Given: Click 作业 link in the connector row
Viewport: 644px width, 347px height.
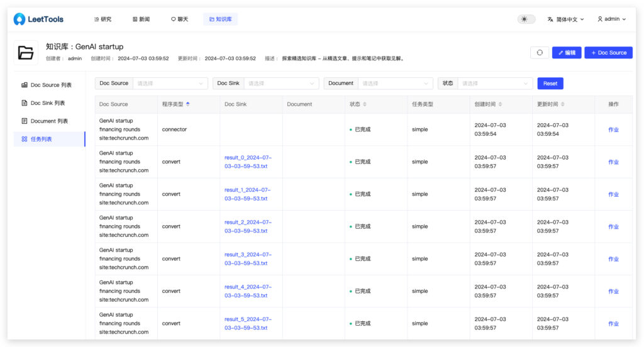Looking at the screenshot, I should [613, 129].
